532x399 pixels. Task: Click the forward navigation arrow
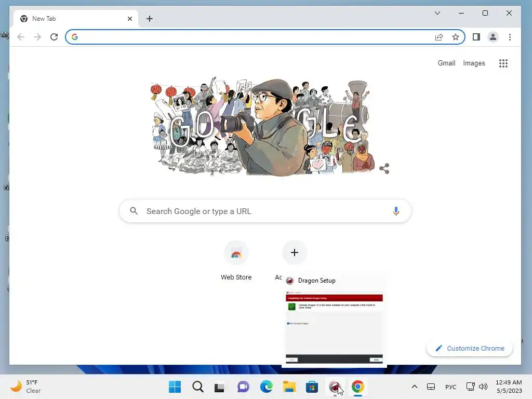37,37
